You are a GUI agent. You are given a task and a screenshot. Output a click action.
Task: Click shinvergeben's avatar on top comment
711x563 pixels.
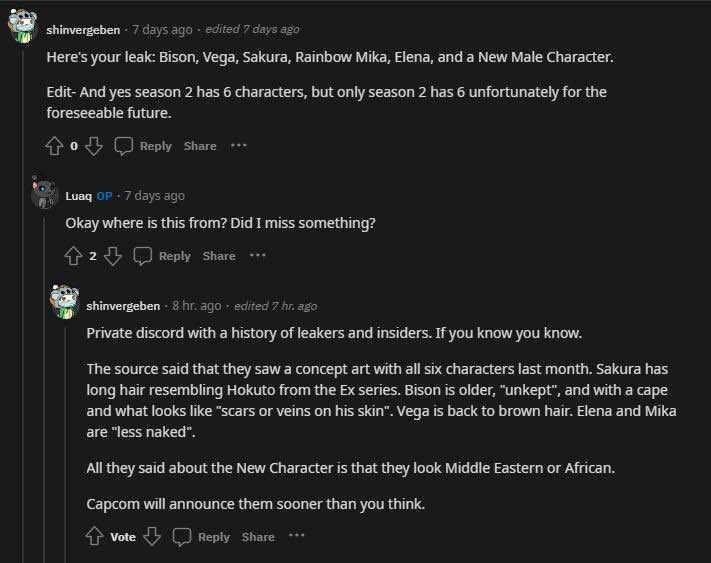[x=24, y=28]
